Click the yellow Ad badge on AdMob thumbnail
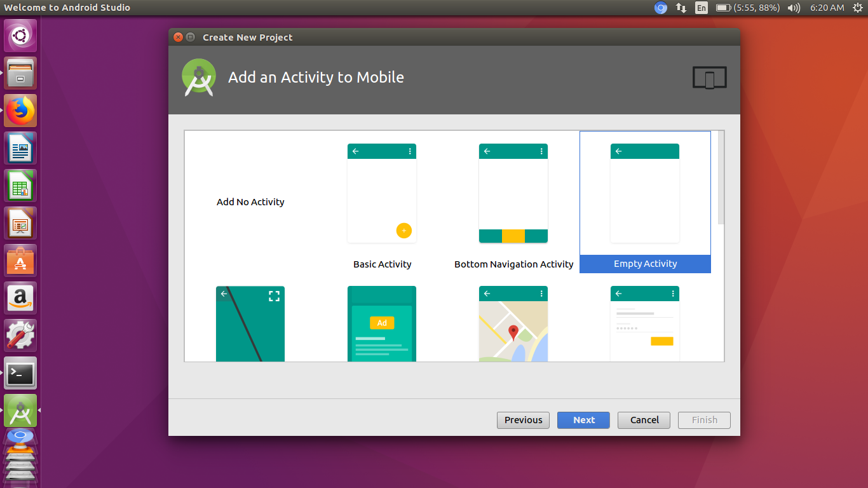This screenshot has height=488, width=868. (382, 323)
